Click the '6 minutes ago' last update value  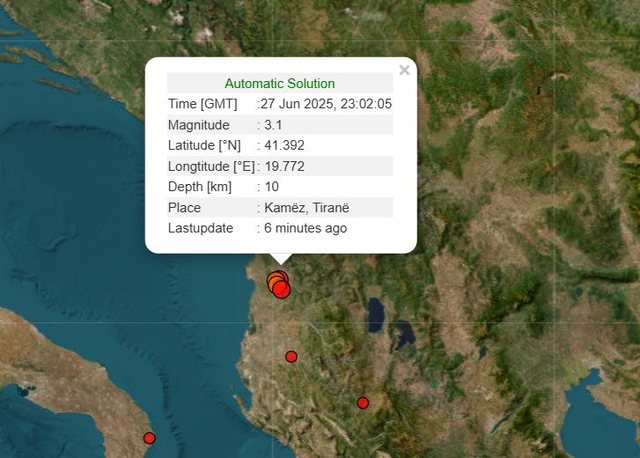pos(306,228)
